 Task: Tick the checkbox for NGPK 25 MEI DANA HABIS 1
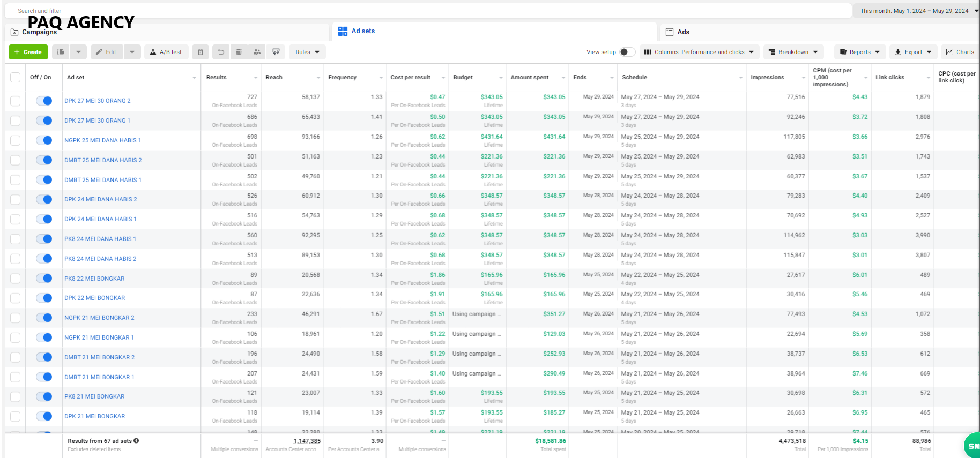click(x=16, y=140)
